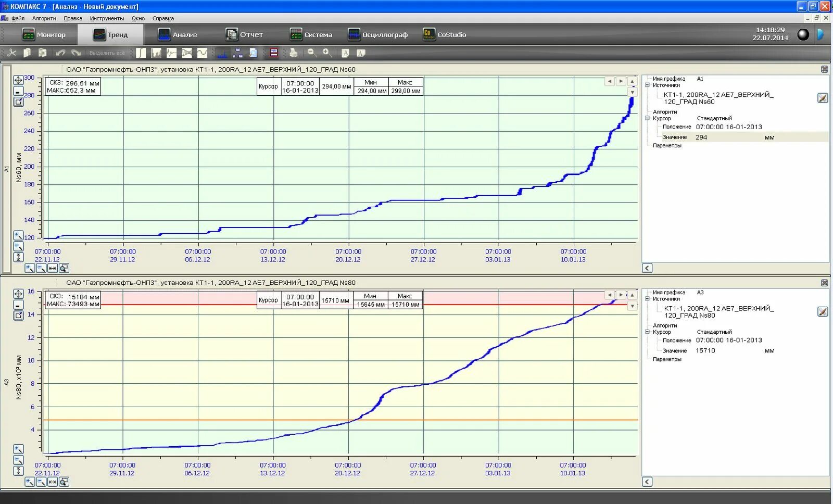Screen dimensions: 833x504
Task: Click the edit source pencil icon for Ns60
Action: click(823, 98)
